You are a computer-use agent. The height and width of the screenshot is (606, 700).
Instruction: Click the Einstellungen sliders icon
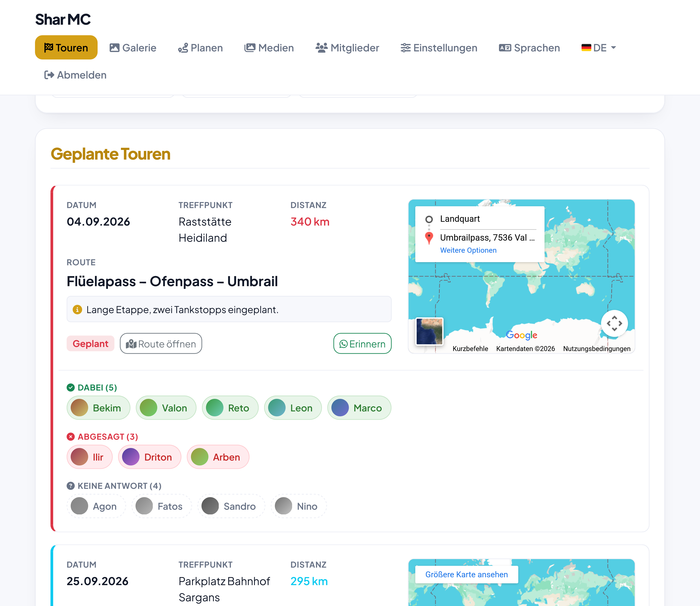(406, 48)
